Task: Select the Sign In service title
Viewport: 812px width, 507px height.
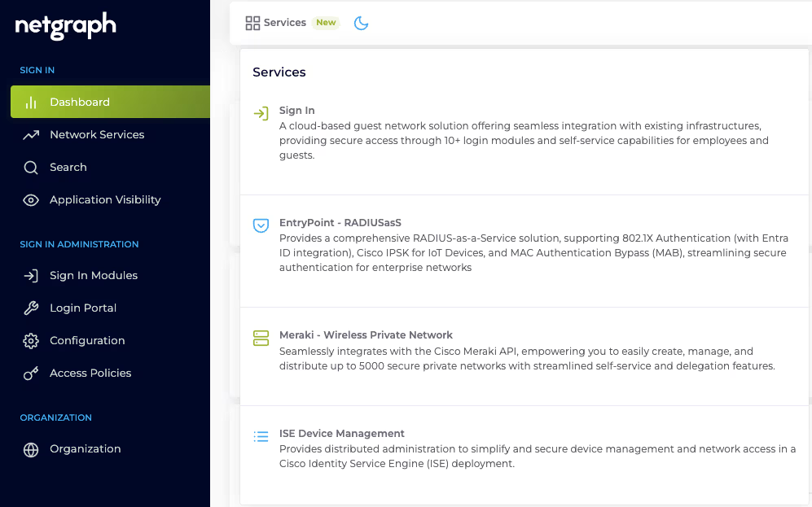Action: tap(296, 110)
